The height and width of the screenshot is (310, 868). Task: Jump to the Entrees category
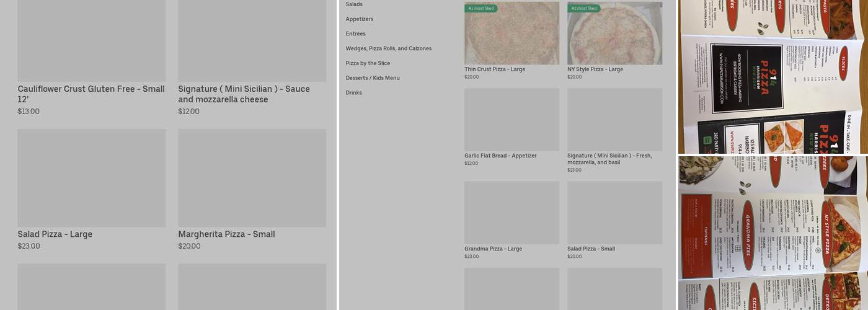tap(356, 34)
